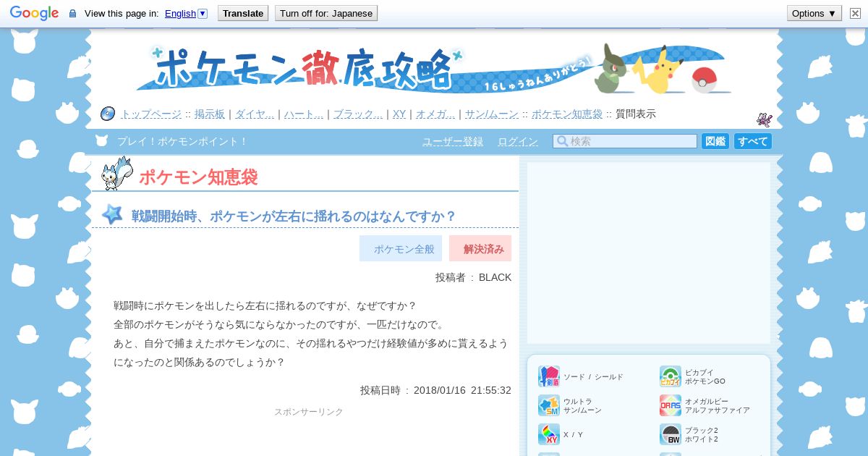The width and height of the screenshot is (868, 456).
Task: Click the スポンサーリンク label
Action: tap(309, 412)
